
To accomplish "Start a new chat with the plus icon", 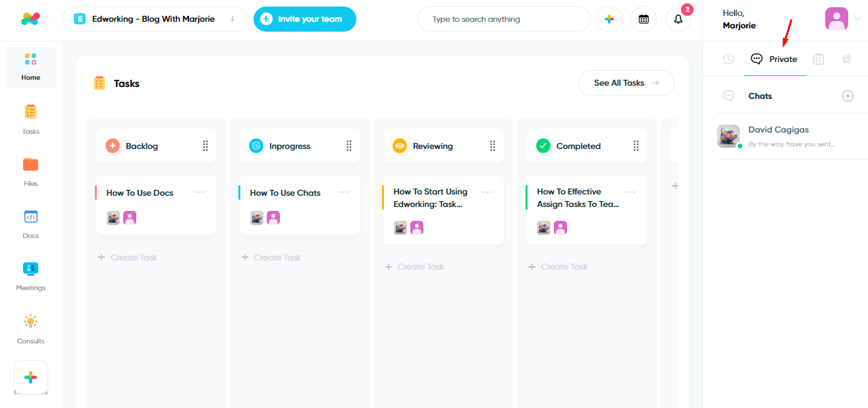I will coord(848,96).
